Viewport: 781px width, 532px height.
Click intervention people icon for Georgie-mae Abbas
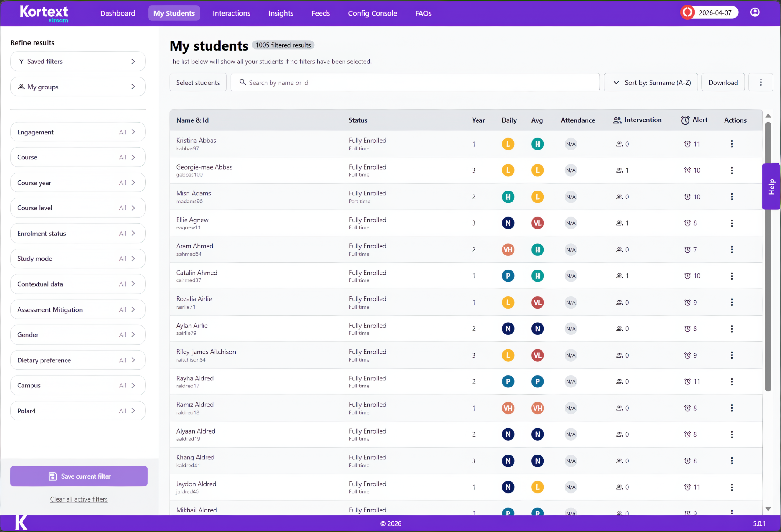(x=619, y=170)
